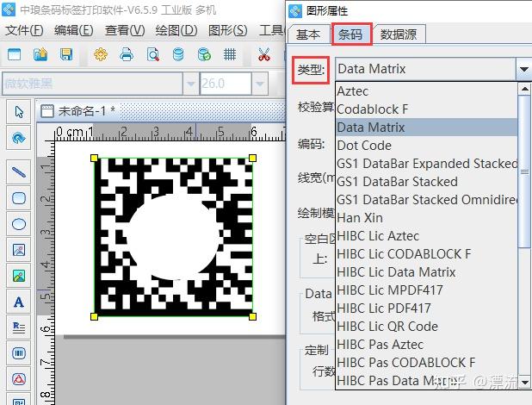Choose HIBC Lic MPDF417 option

coord(426,290)
